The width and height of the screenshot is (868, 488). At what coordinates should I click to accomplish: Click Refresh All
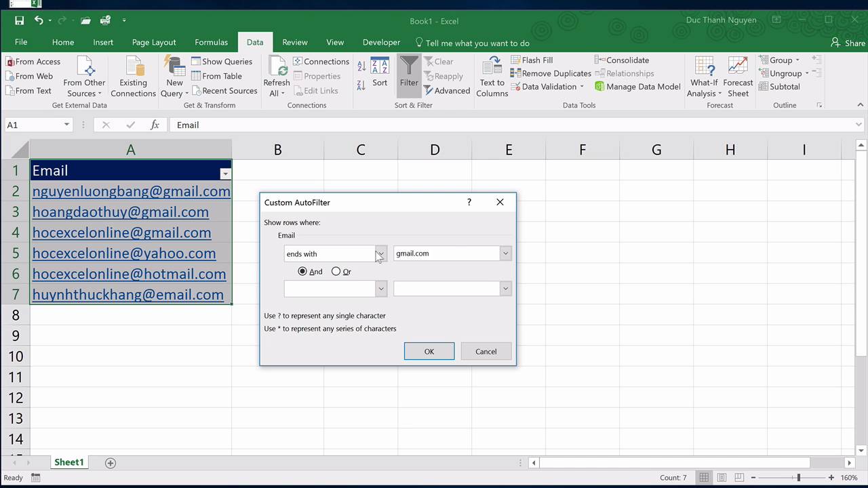tap(276, 75)
